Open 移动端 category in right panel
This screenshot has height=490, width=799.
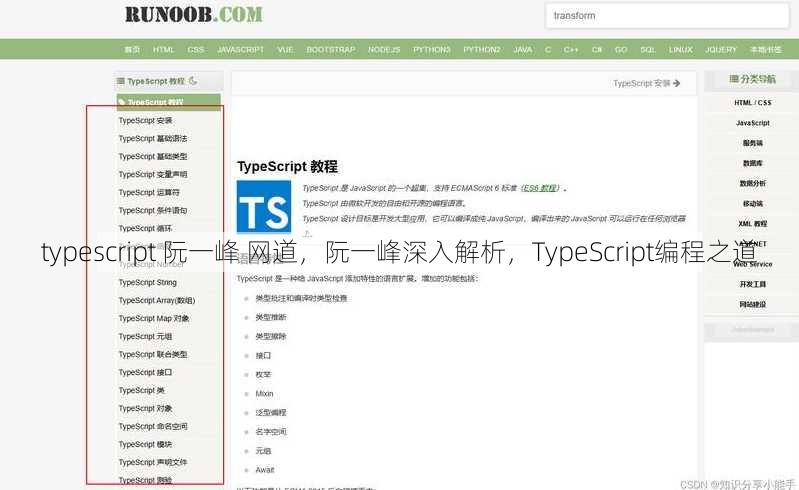(753, 203)
